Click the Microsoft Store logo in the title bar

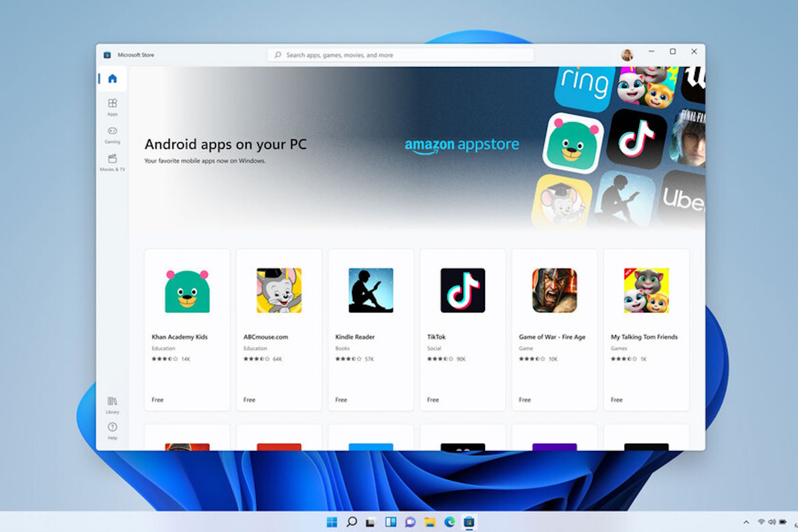[107, 55]
